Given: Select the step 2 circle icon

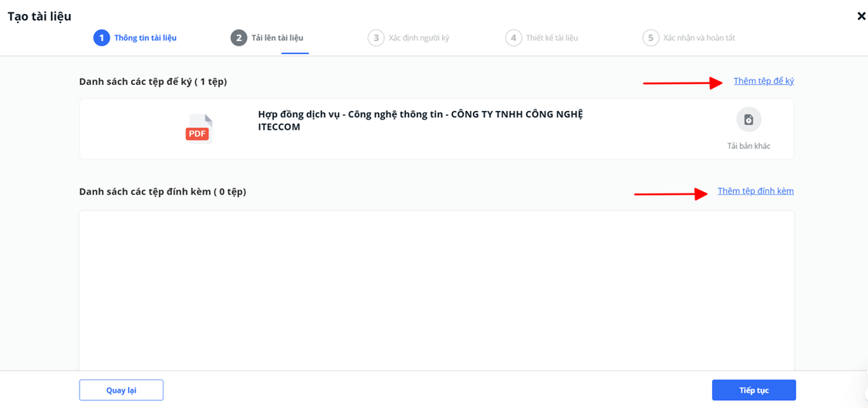Looking at the screenshot, I should 238,39.
